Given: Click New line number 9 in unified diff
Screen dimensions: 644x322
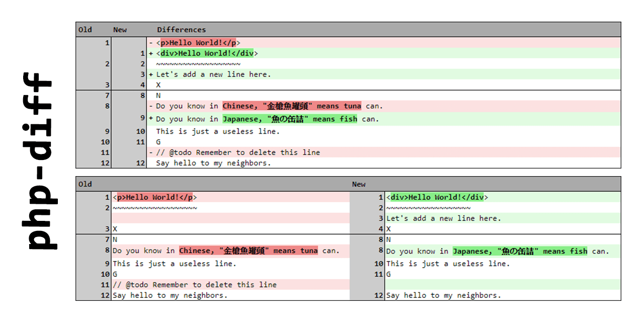Looking at the screenshot, I should click(x=142, y=119).
